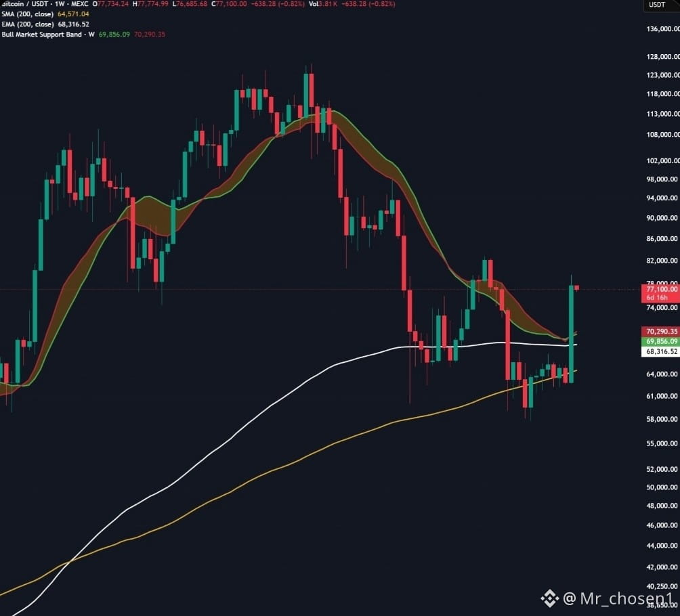Click the red 70,290.35 value in the legend
680x616 pixels.
(150, 35)
